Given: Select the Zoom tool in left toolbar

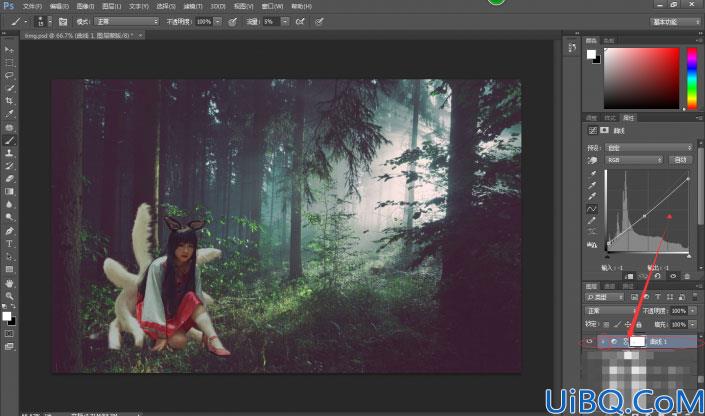Looking at the screenshot, I should point(9,296).
